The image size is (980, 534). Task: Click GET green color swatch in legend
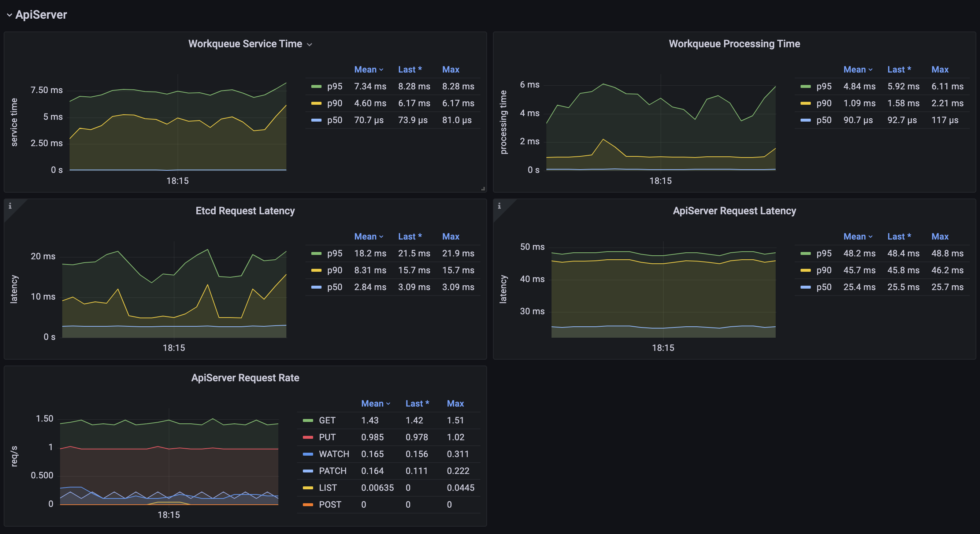click(x=308, y=420)
